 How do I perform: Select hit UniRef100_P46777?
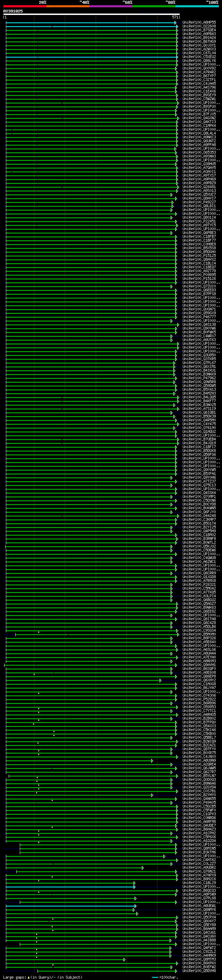pyautogui.click(x=199, y=316)
